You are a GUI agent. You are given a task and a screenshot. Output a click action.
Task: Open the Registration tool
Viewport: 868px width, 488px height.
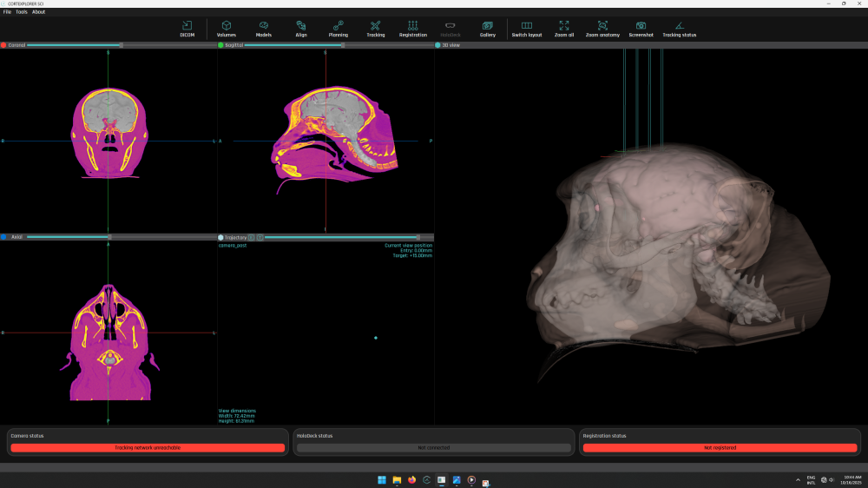pos(413,28)
